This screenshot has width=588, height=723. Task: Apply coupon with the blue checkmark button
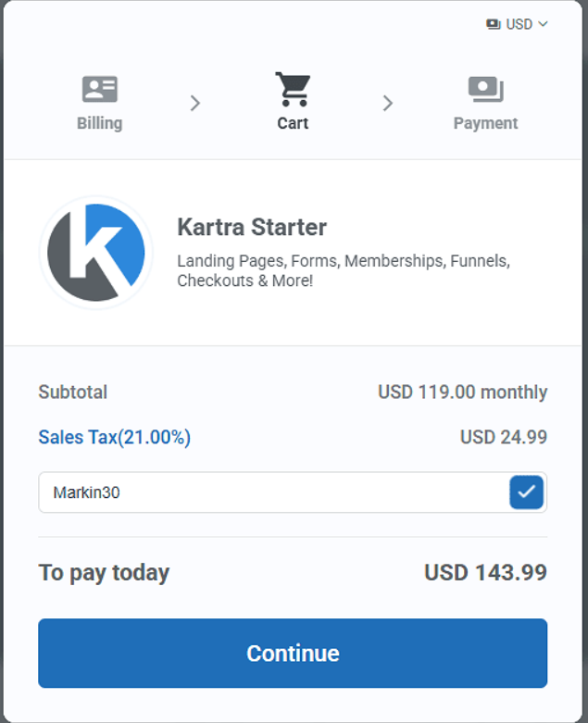pyautogui.click(x=526, y=492)
